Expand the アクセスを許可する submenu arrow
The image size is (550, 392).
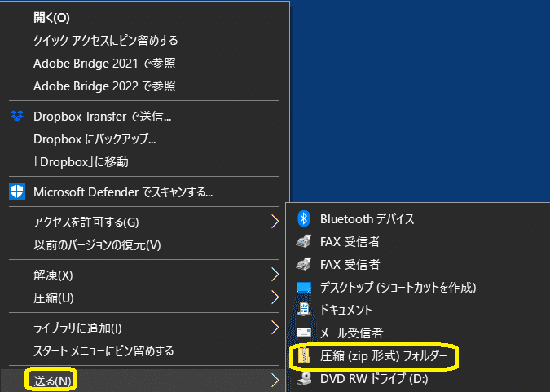[x=275, y=222]
